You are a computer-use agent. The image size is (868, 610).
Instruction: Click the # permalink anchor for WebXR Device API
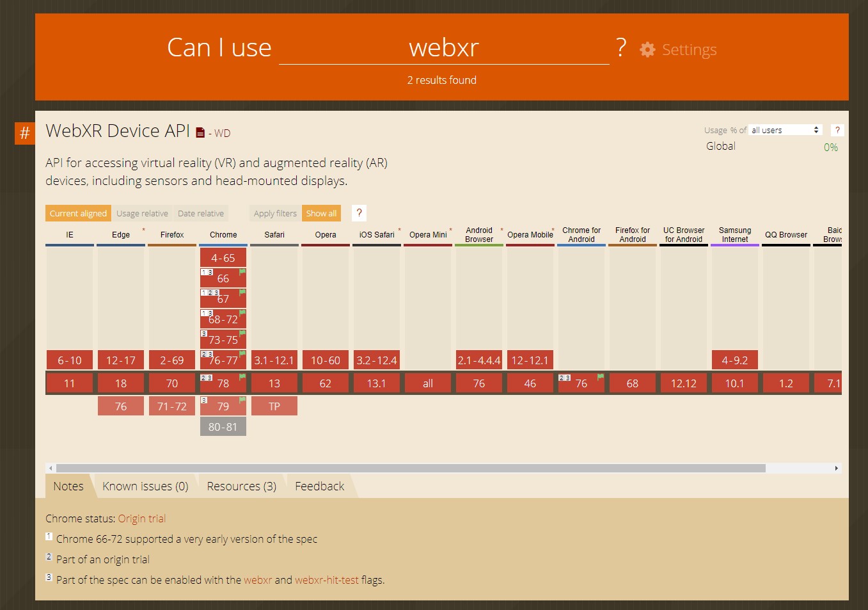[x=24, y=133]
